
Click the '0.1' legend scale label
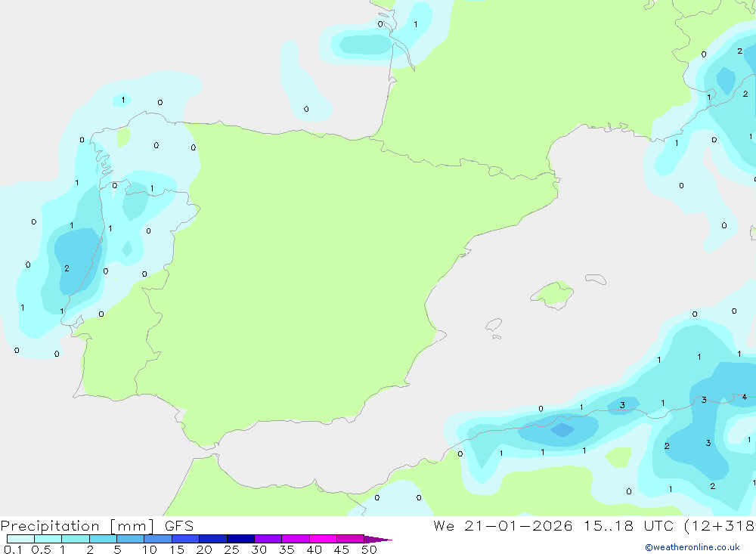(13, 549)
